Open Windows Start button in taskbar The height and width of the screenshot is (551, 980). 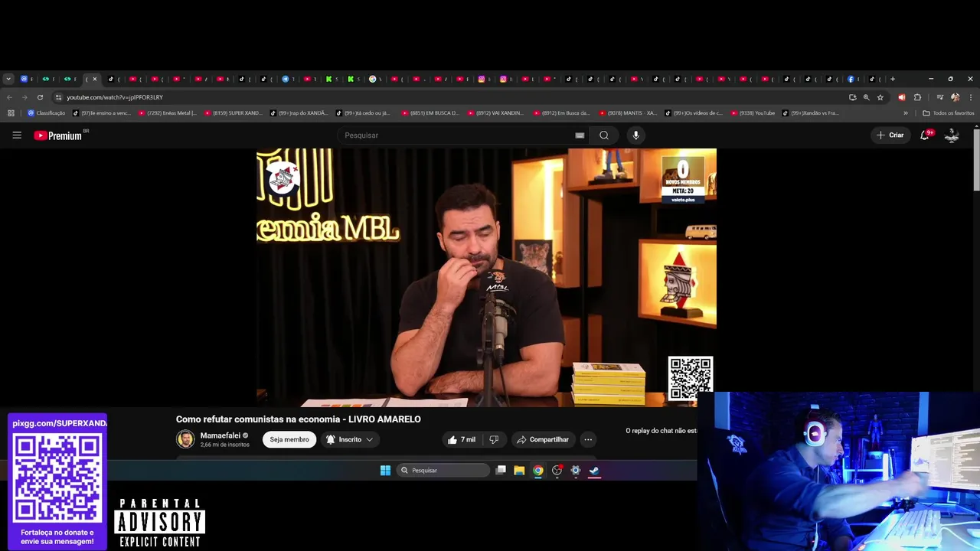pyautogui.click(x=385, y=471)
